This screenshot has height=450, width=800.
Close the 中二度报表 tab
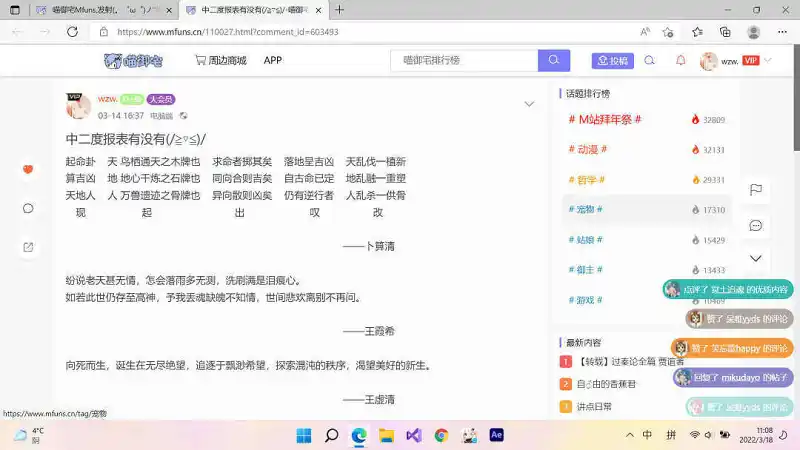318,10
